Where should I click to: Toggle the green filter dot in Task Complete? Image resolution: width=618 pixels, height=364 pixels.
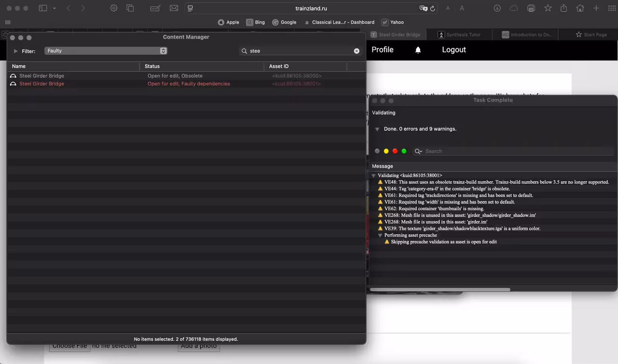(x=404, y=151)
